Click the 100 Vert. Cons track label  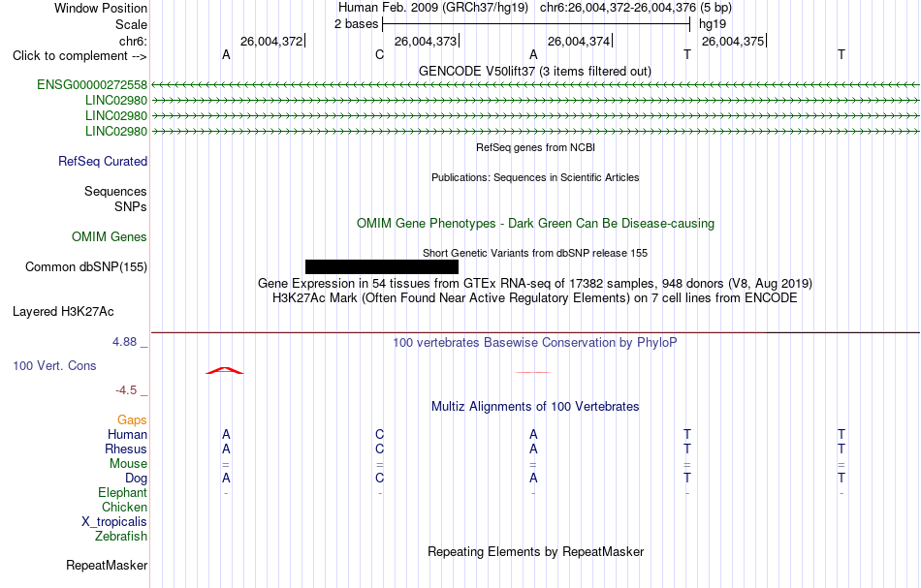54,365
